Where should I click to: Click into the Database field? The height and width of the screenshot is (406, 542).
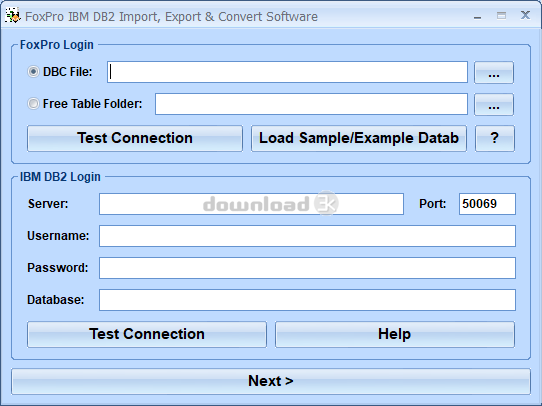pos(307,300)
